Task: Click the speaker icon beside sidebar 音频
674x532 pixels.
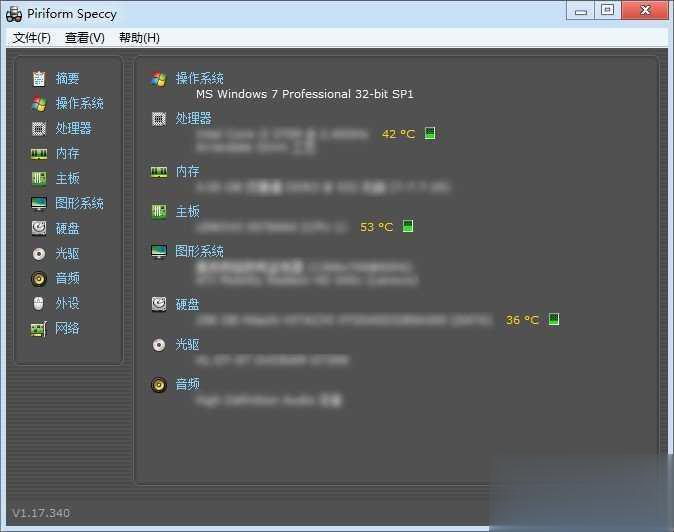Action: (x=39, y=278)
